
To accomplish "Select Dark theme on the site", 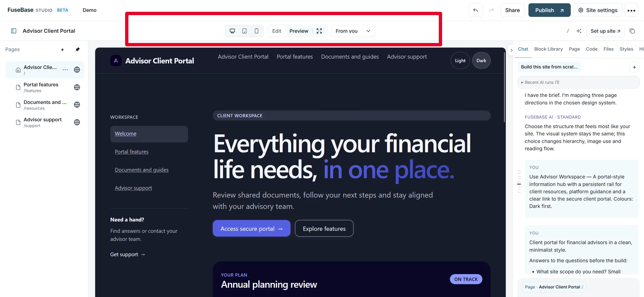I will [481, 60].
